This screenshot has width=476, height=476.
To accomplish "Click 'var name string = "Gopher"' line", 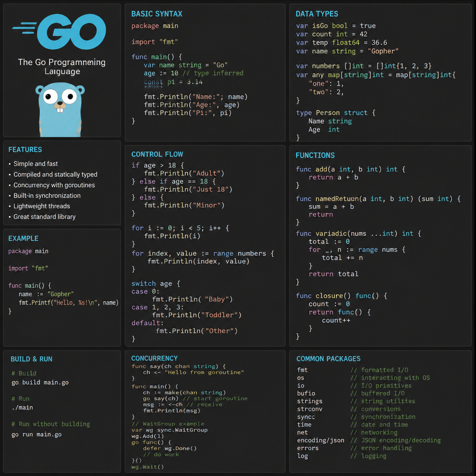I will (347, 51).
